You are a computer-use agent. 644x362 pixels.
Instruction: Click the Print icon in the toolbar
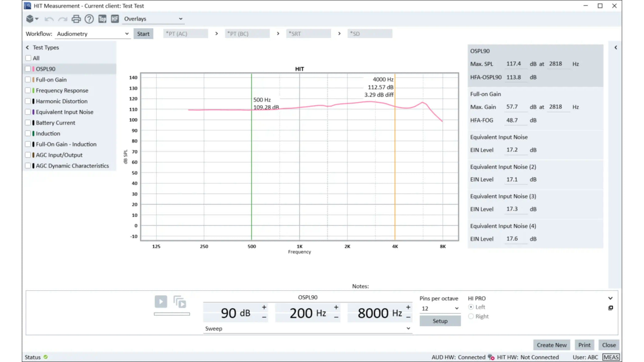tap(76, 19)
